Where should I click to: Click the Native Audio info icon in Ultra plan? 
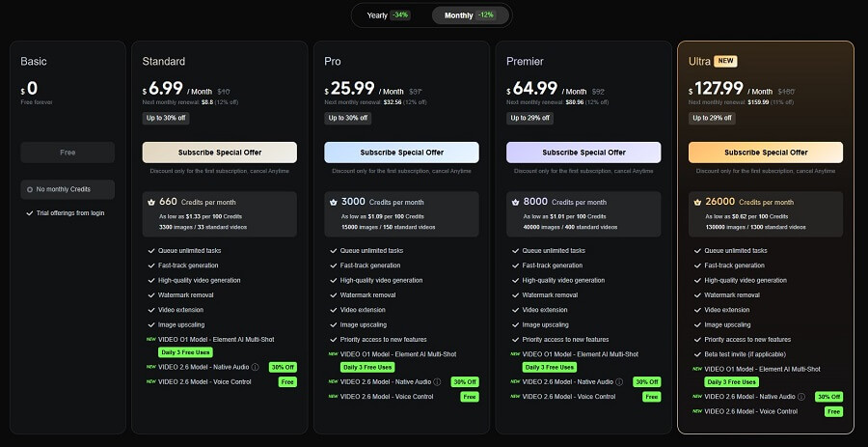coord(801,396)
